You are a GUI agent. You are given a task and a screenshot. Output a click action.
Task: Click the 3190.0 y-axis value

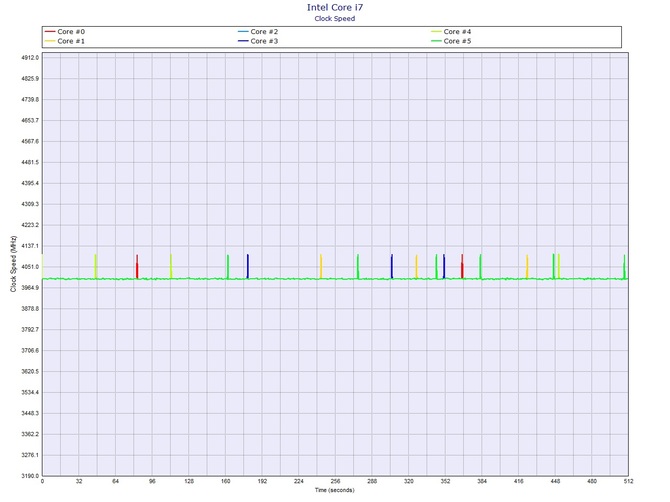(x=30, y=476)
